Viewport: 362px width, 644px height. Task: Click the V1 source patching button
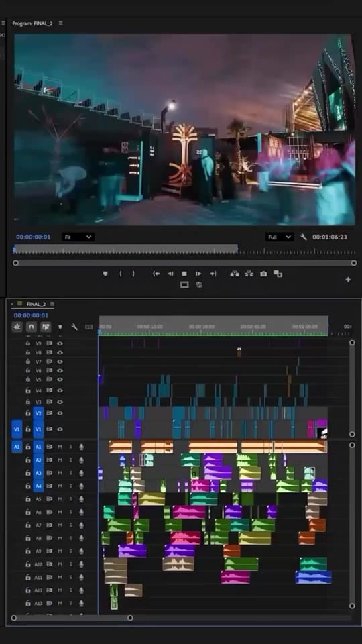click(x=17, y=429)
